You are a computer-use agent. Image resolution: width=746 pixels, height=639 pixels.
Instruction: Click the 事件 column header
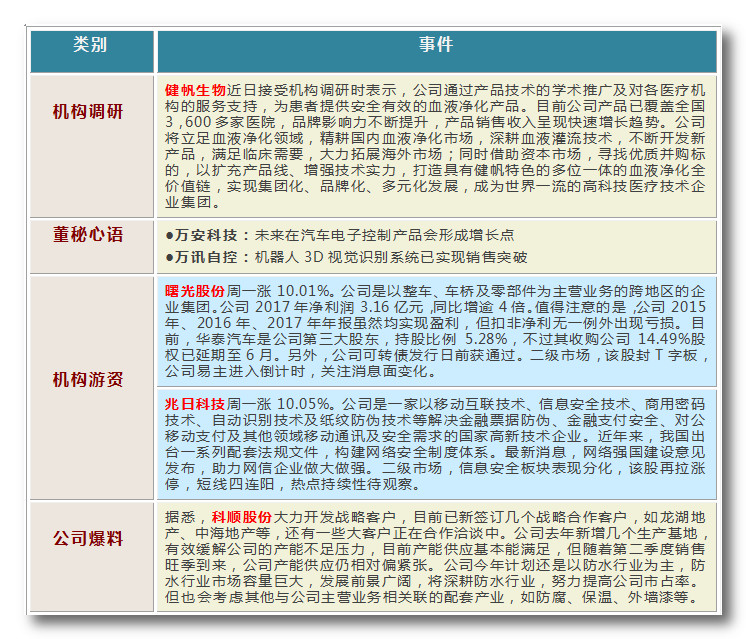pyautogui.click(x=435, y=47)
